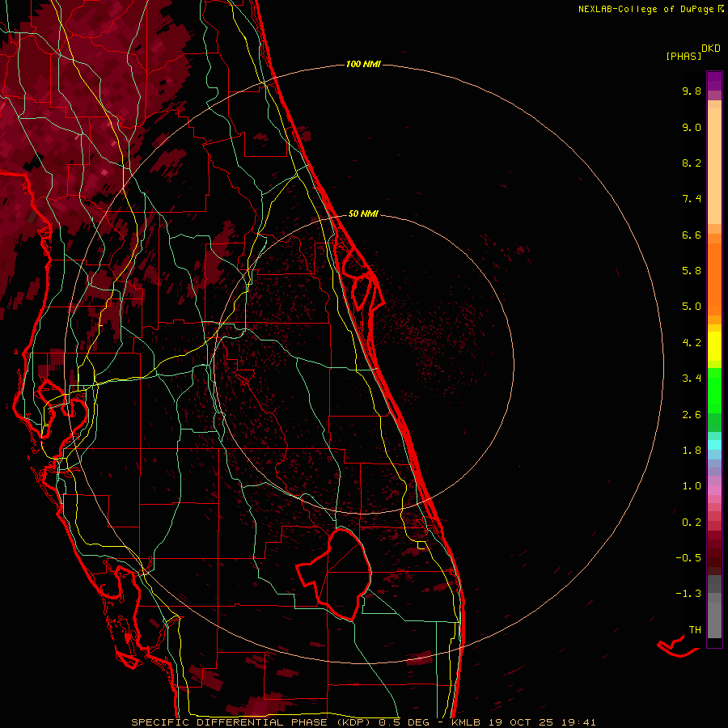Pick the bright green band on the color bar
The height and width of the screenshot is (728, 728).
pos(714,392)
